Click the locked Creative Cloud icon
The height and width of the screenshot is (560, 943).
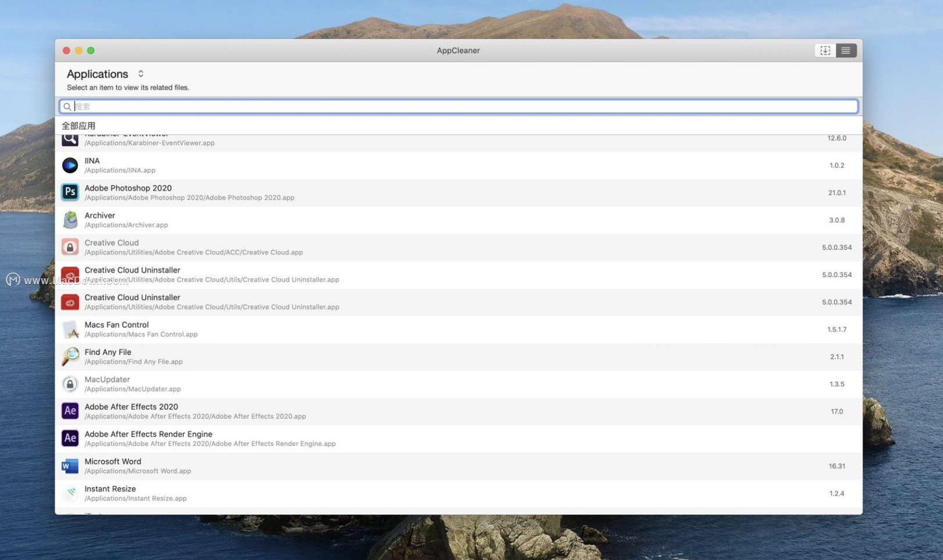click(x=70, y=247)
